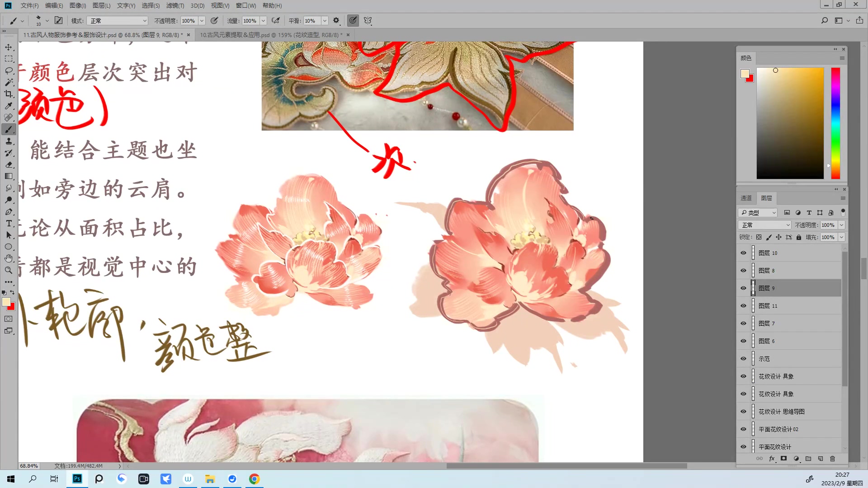
Task: Switch to 通道 channels tab
Action: pos(746,198)
